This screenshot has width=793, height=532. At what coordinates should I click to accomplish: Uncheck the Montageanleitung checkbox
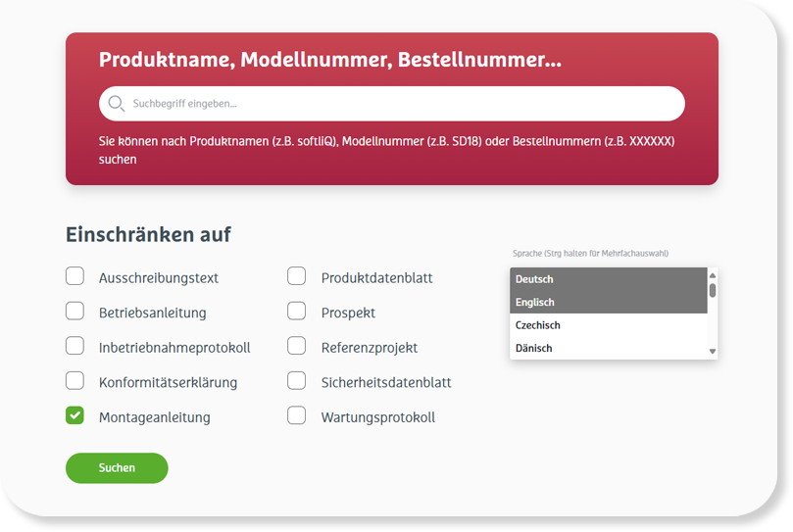click(x=74, y=415)
